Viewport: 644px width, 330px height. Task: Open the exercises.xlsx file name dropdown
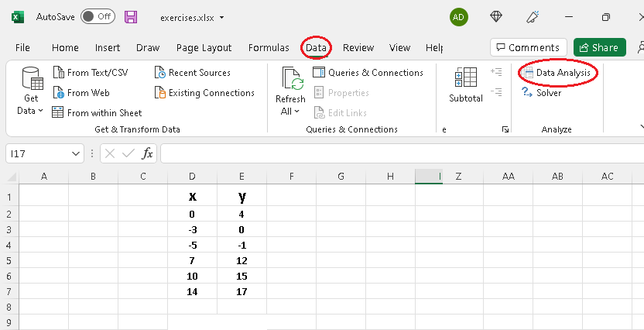click(x=223, y=17)
